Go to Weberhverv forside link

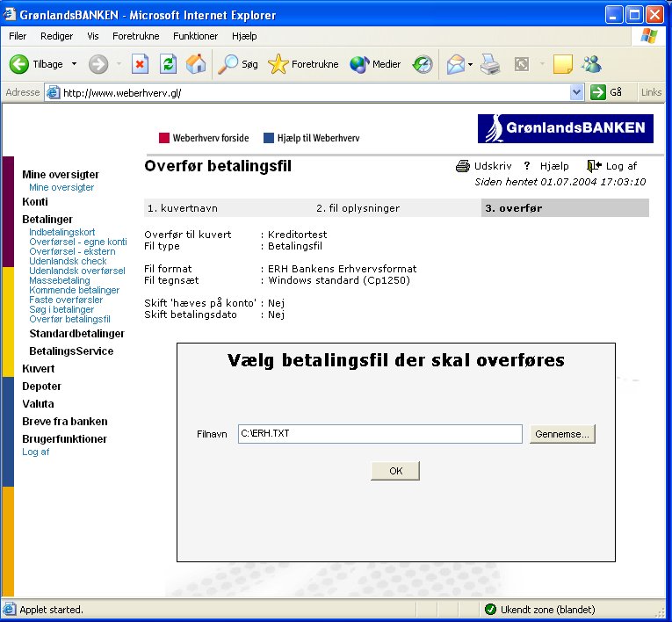(x=204, y=138)
